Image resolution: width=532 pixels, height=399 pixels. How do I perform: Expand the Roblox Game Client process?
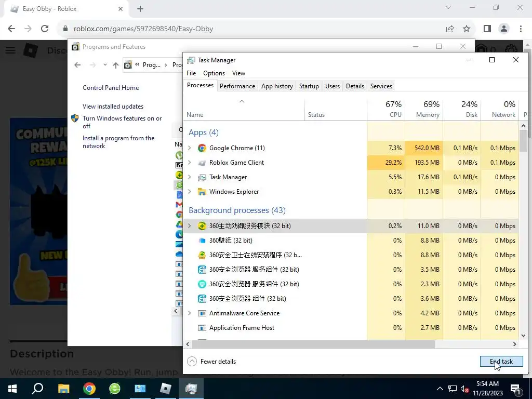pos(190,163)
